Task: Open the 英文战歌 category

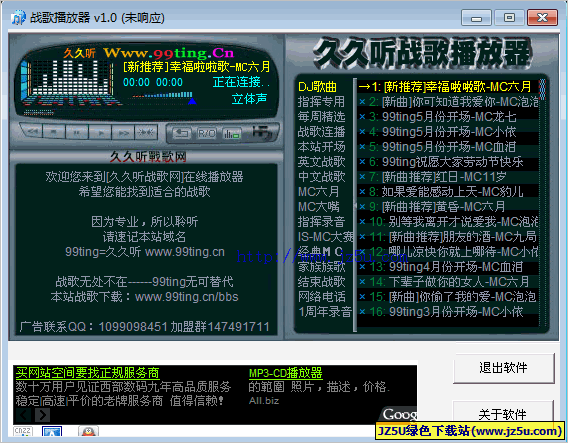Action: 321,162
